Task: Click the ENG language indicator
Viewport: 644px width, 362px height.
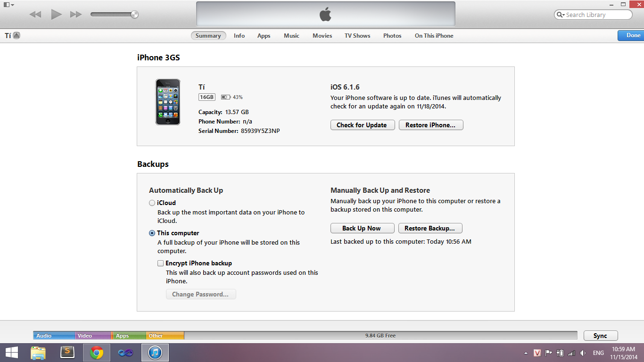Action: click(598, 353)
